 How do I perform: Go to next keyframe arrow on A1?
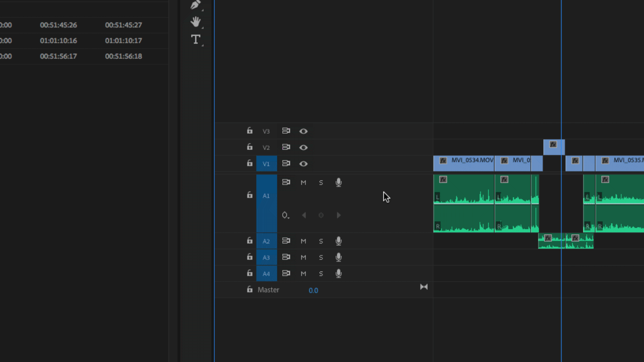coord(338,215)
